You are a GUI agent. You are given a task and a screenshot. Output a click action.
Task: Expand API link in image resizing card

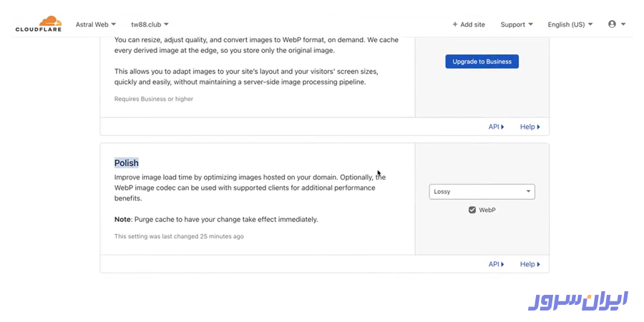[495, 127]
